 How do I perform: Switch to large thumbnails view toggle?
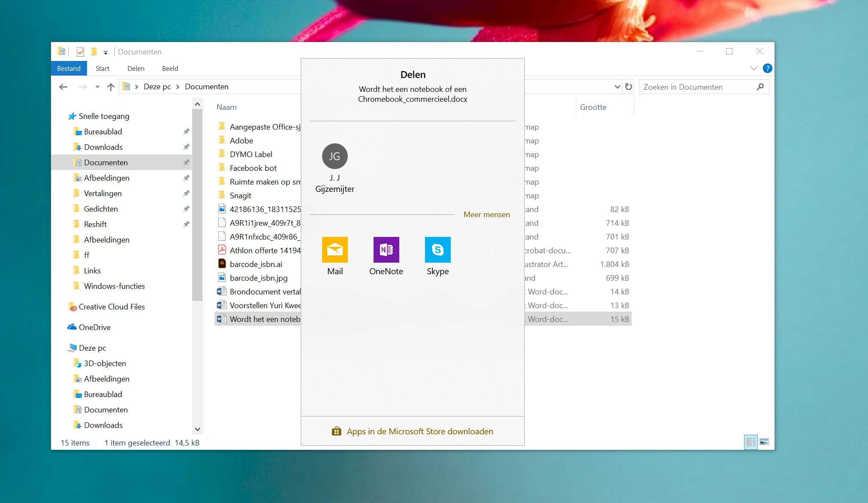[764, 442]
